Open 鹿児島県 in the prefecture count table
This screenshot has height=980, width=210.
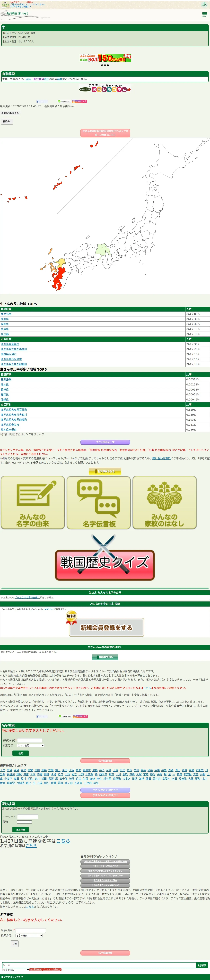(x=6, y=314)
